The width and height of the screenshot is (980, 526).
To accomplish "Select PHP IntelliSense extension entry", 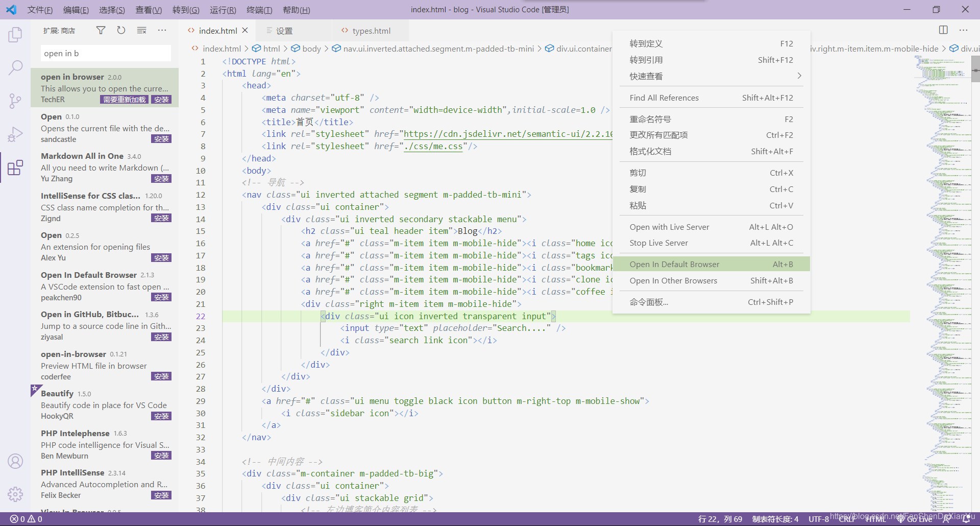I will coord(105,484).
